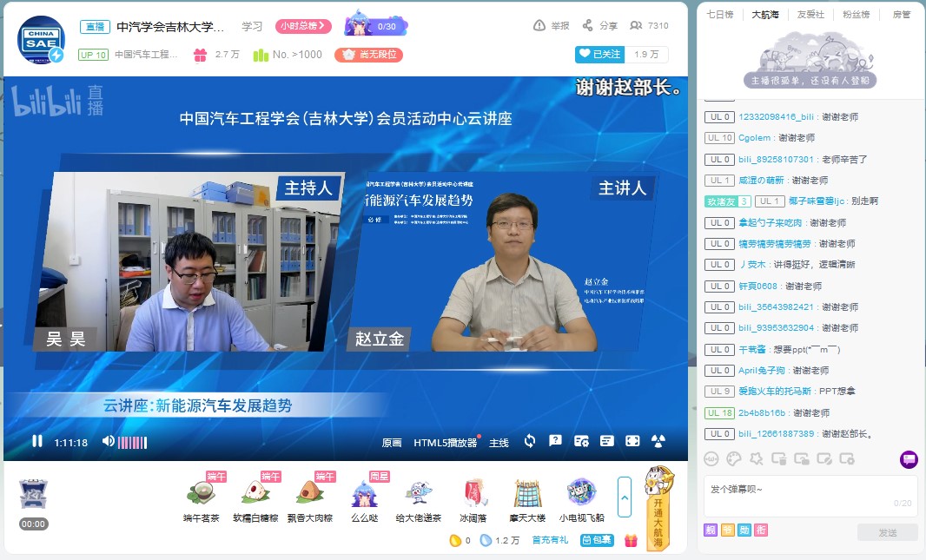Image resolution: width=926 pixels, height=560 pixels.
Task: Click the 首充有礼 link
Action: [550, 540]
